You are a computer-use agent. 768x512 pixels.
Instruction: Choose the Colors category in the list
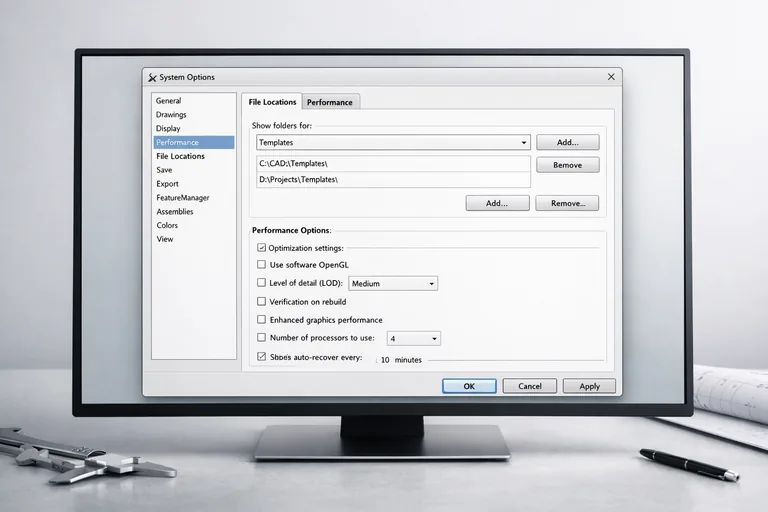pyautogui.click(x=167, y=225)
